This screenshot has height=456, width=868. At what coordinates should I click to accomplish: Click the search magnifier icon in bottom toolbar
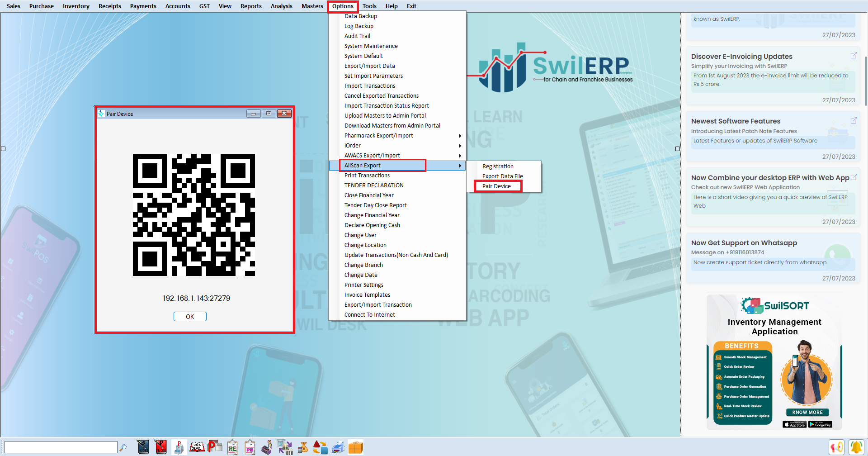pos(123,447)
